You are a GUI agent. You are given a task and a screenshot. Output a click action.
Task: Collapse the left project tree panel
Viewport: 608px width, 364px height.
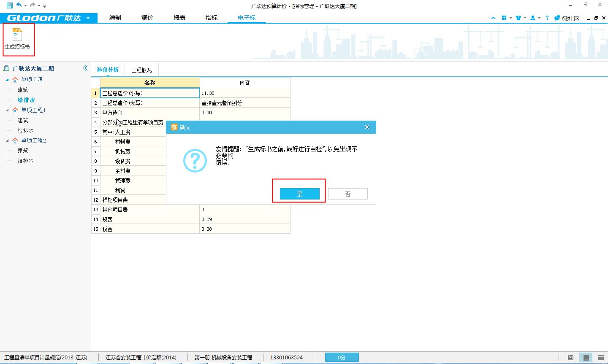point(85,68)
